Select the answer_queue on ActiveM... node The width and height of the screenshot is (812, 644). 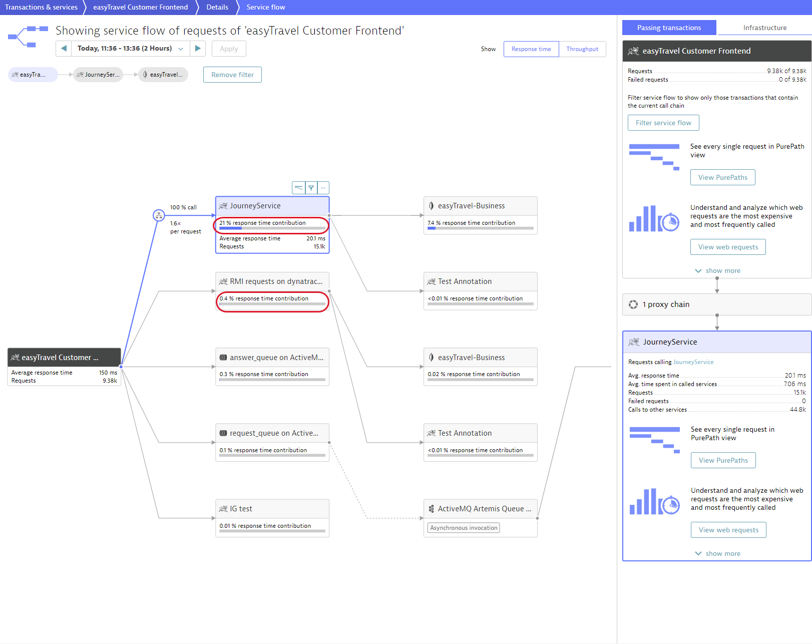(x=272, y=367)
